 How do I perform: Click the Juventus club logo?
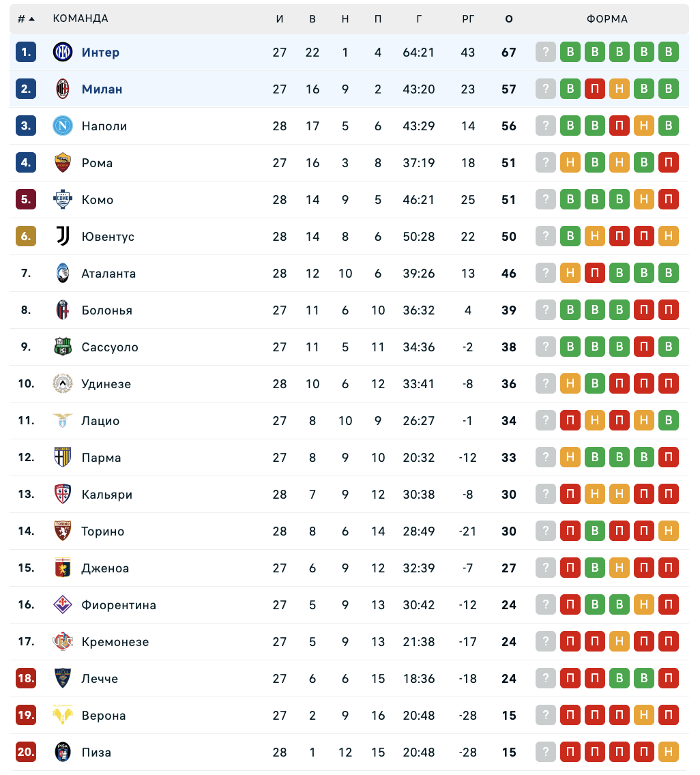63,236
